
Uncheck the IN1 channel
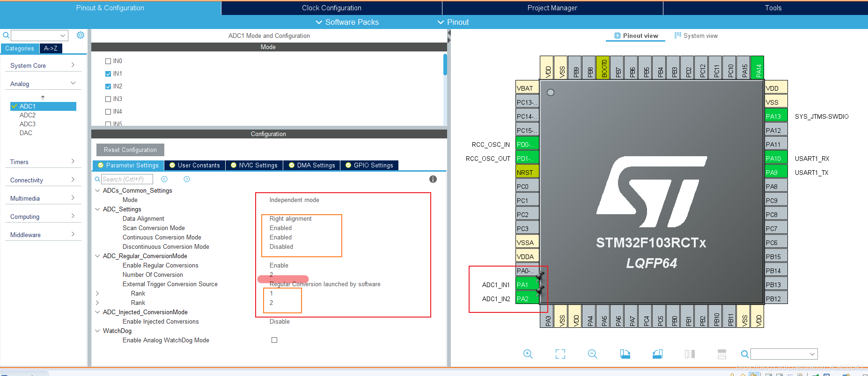108,74
